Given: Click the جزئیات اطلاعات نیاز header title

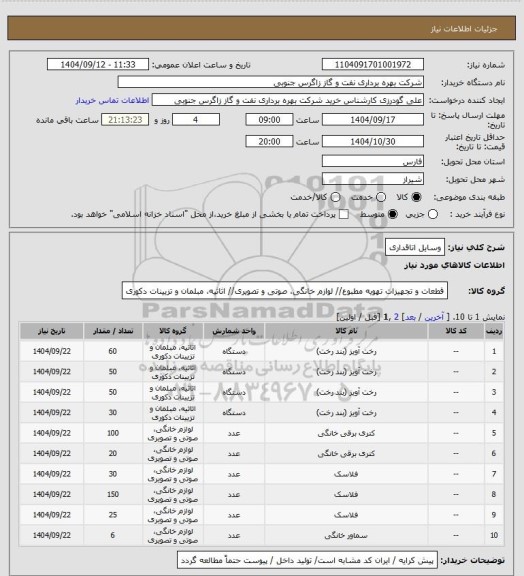Looking at the screenshot, I should click(x=464, y=29).
